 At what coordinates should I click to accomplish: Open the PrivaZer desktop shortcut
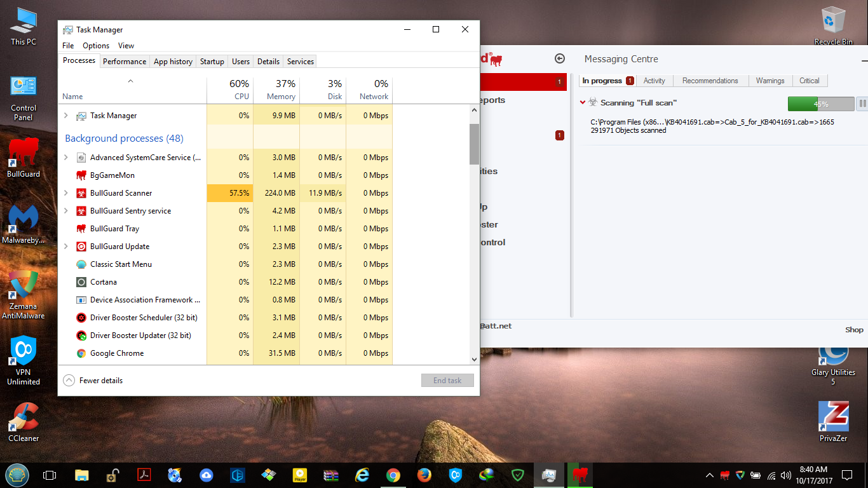tap(834, 421)
